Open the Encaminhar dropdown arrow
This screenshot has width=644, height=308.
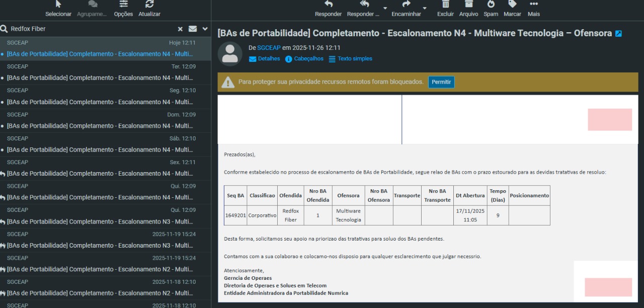pos(425,9)
